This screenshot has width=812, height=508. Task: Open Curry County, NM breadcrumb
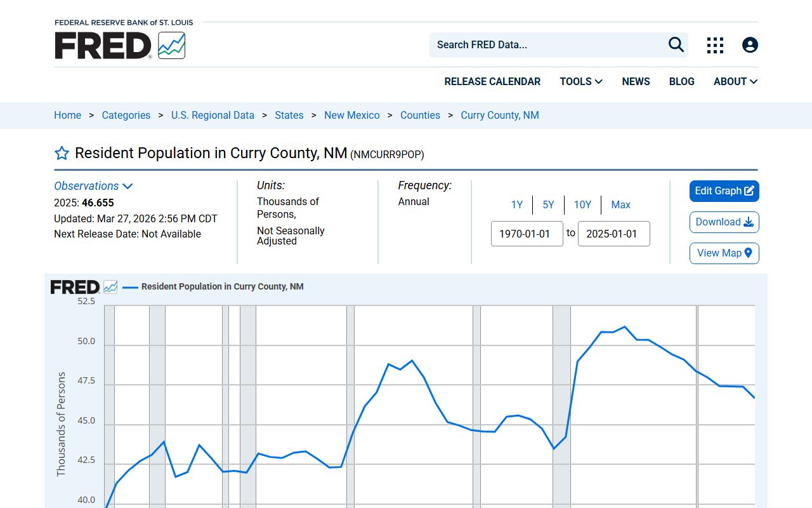click(500, 115)
